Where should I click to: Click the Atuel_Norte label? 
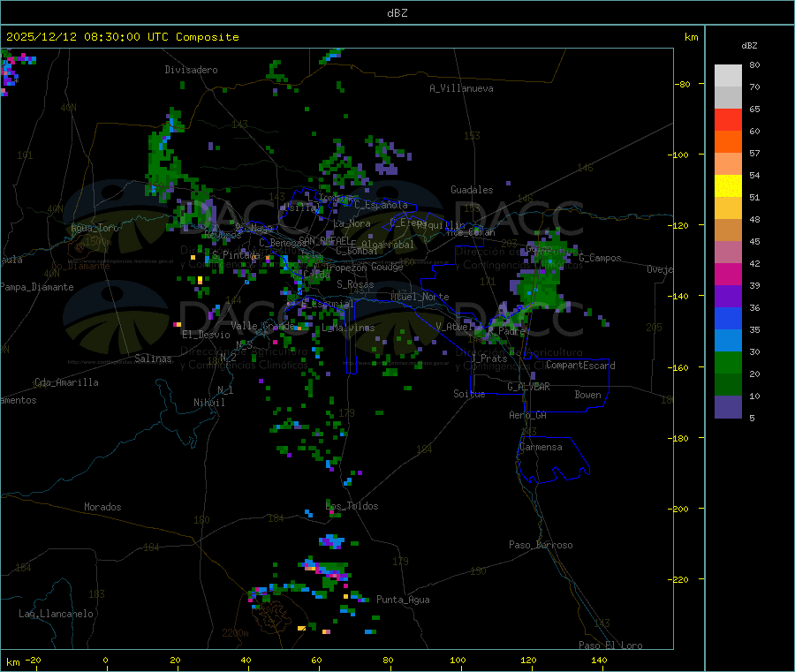point(420,297)
